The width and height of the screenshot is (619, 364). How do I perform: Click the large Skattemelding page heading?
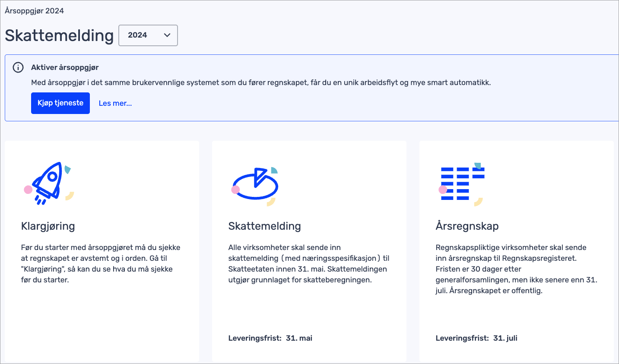59,35
